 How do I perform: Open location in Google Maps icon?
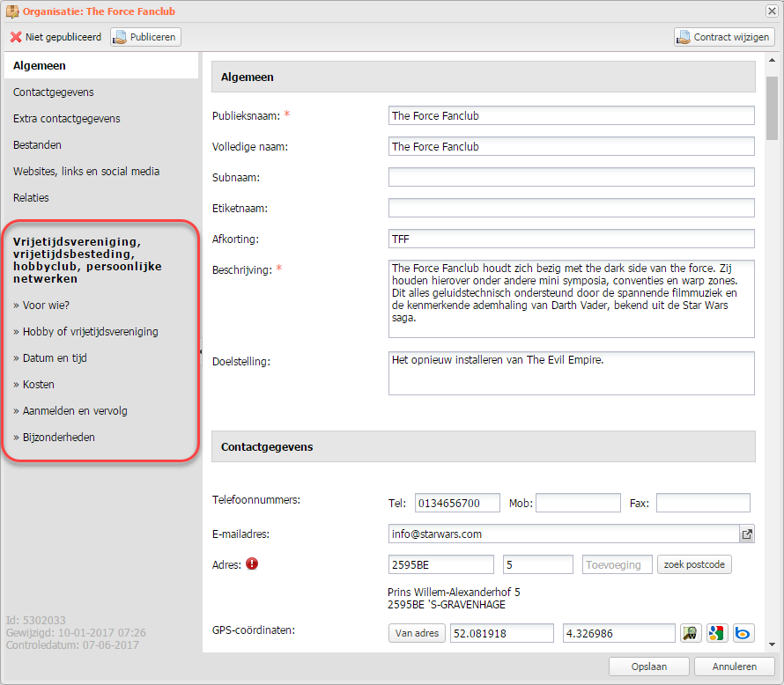716,633
